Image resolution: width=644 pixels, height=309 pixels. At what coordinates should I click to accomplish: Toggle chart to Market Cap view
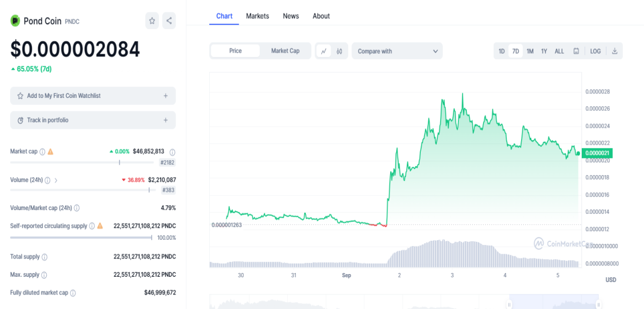[285, 51]
